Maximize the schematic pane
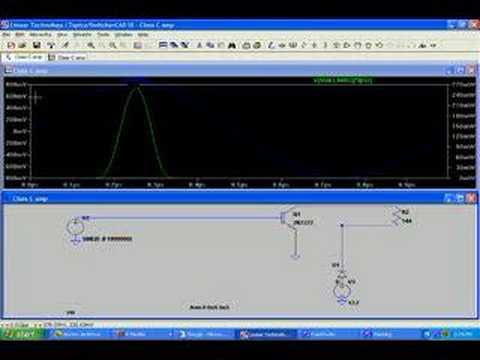 [x=460, y=198]
